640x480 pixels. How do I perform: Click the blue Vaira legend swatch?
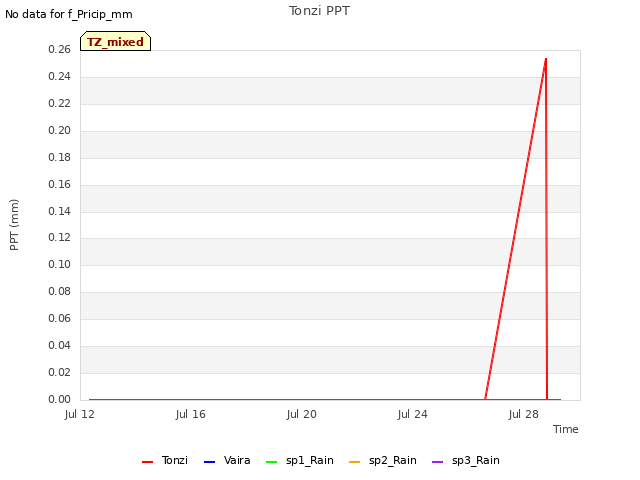[209, 462]
